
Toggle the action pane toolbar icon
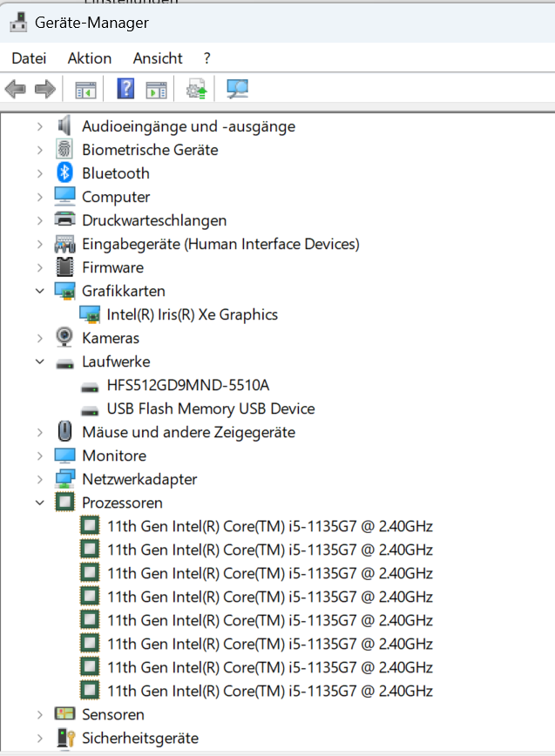tap(156, 90)
